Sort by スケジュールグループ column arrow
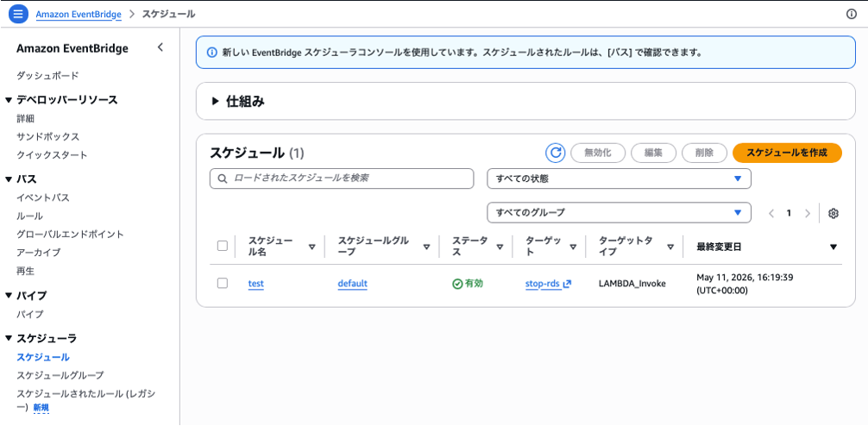The width and height of the screenshot is (868, 426). pyautogui.click(x=427, y=247)
